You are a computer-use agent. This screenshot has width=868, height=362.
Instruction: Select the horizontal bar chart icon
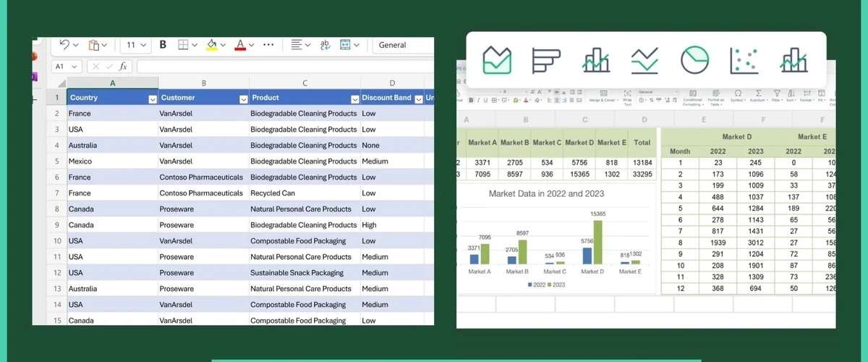click(x=547, y=60)
